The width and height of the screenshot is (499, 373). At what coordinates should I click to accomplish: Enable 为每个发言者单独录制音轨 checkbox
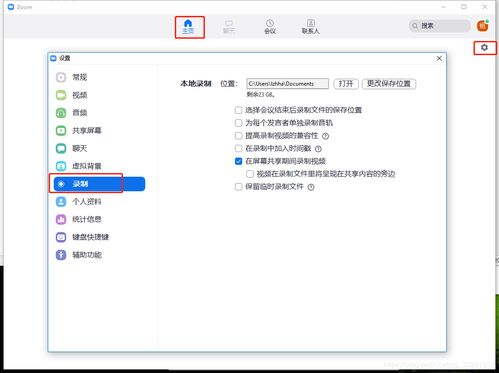pos(238,123)
